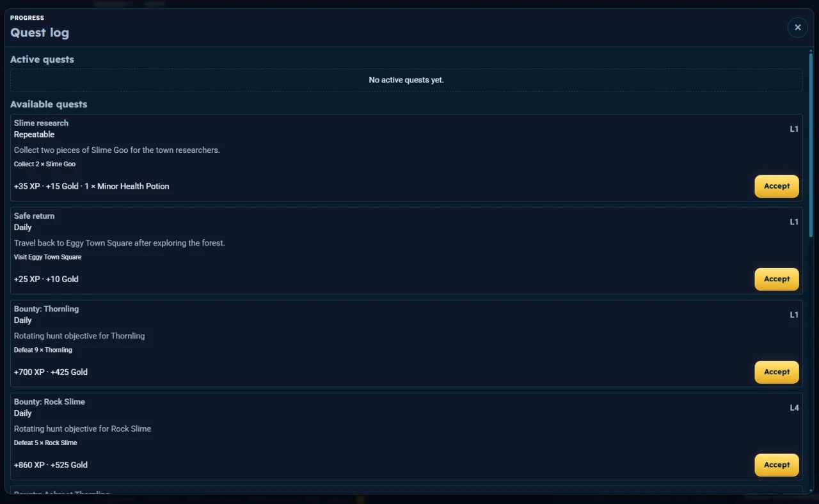Click the L1 level label on Safe return
The width and height of the screenshot is (819, 504).
[x=794, y=222]
